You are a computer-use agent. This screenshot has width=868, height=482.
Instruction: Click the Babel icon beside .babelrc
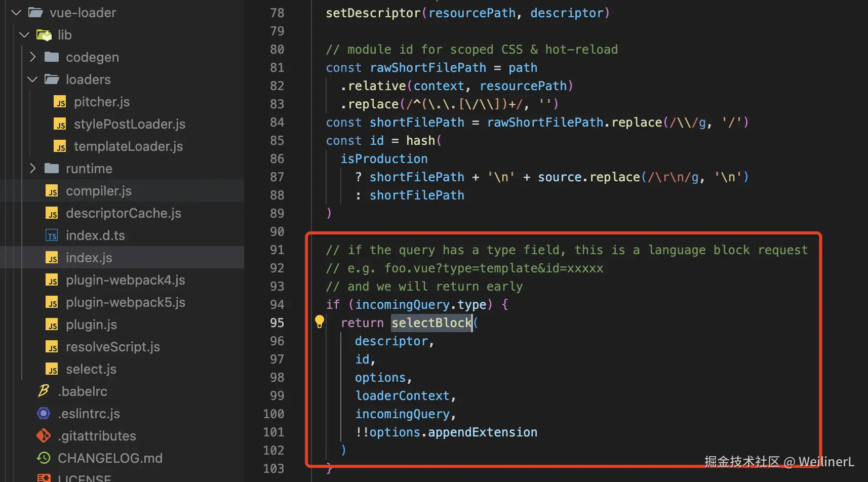(44, 391)
